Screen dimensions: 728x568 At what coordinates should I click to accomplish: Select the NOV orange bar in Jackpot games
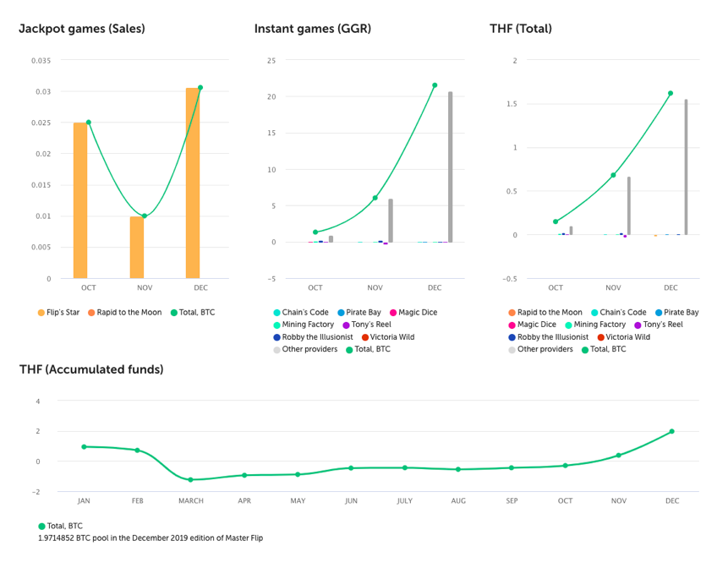(136, 248)
